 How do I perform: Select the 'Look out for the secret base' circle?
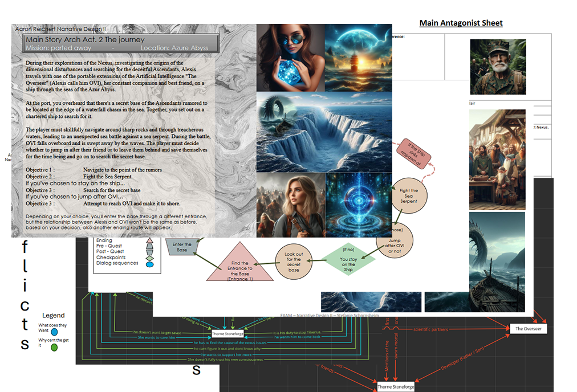(x=294, y=262)
